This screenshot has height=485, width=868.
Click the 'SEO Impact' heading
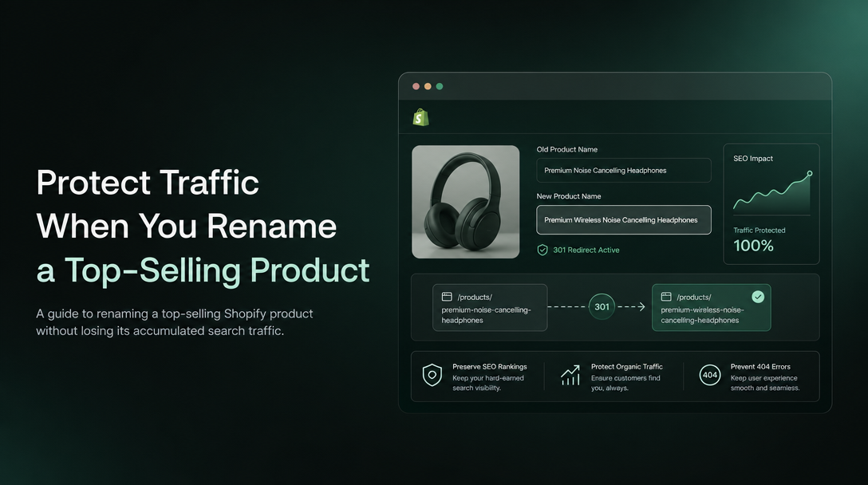pyautogui.click(x=753, y=159)
